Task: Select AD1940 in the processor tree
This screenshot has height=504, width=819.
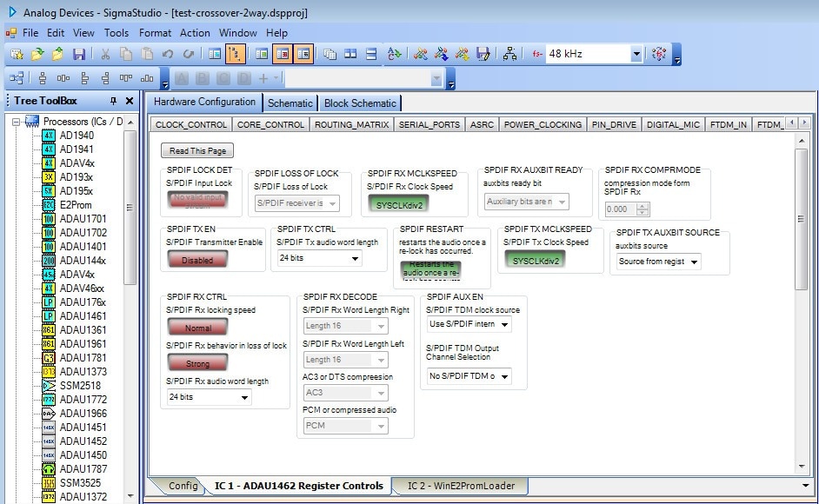Action: tap(77, 136)
